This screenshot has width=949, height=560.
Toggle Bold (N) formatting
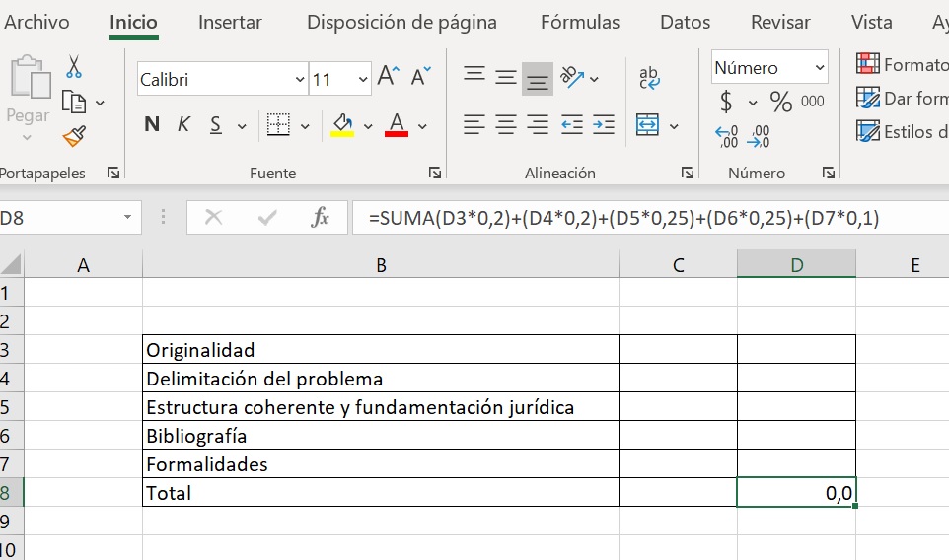click(x=152, y=125)
